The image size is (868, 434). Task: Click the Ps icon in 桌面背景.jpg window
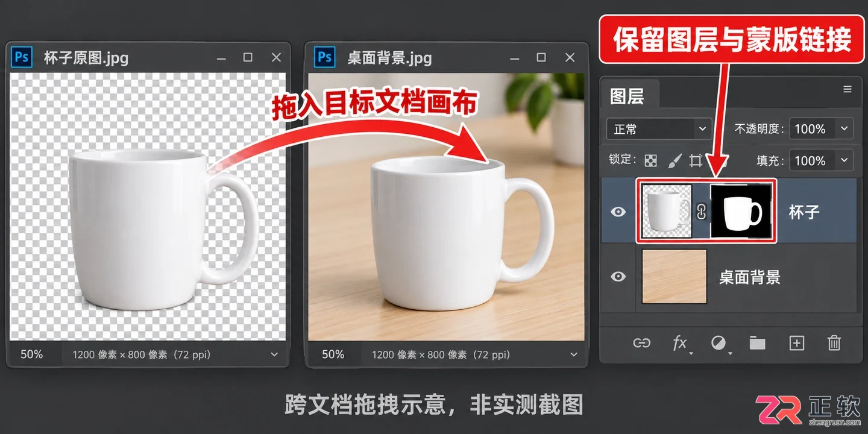(x=325, y=57)
